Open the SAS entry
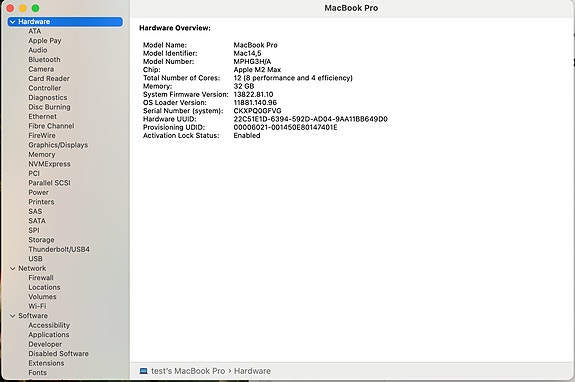The width and height of the screenshot is (575, 382). [x=35, y=212]
